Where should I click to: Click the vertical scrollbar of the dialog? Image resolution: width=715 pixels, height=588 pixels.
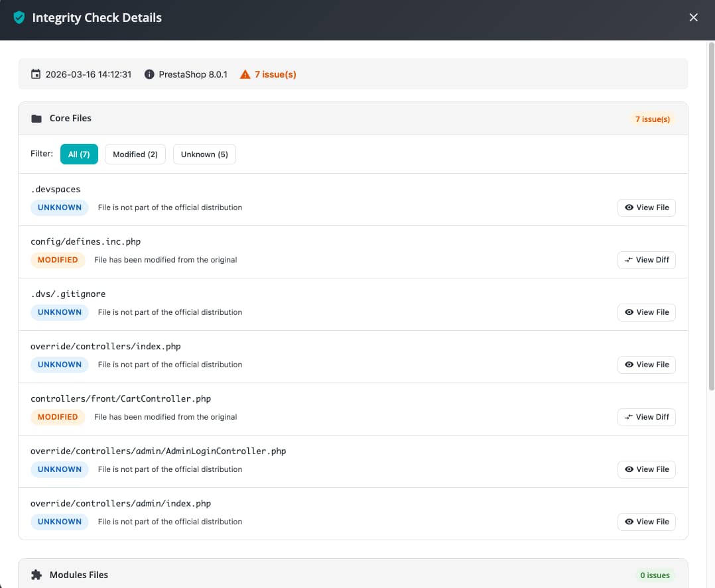[x=712, y=219]
